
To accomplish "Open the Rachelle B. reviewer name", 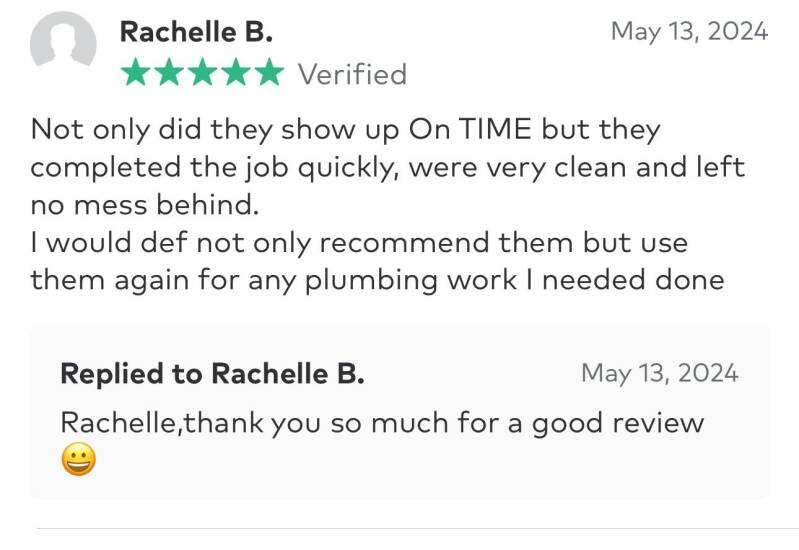I will tap(195, 32).
